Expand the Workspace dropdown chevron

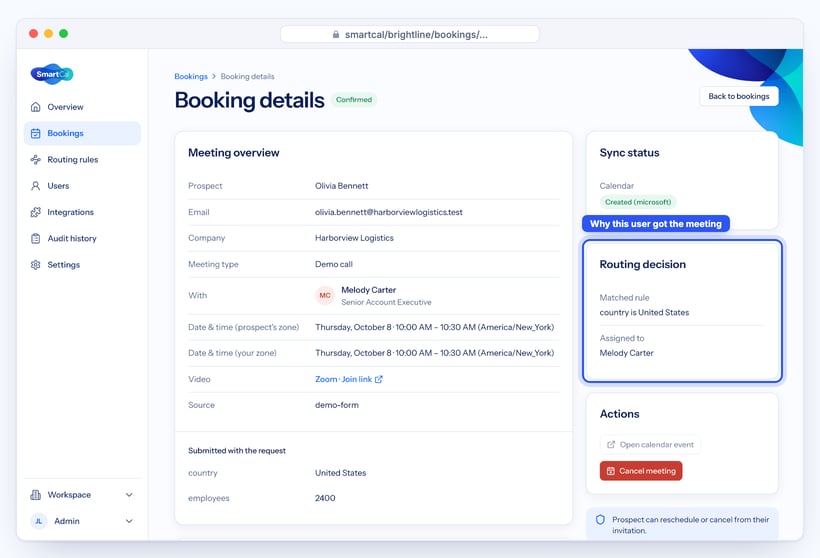click(129, 495)
